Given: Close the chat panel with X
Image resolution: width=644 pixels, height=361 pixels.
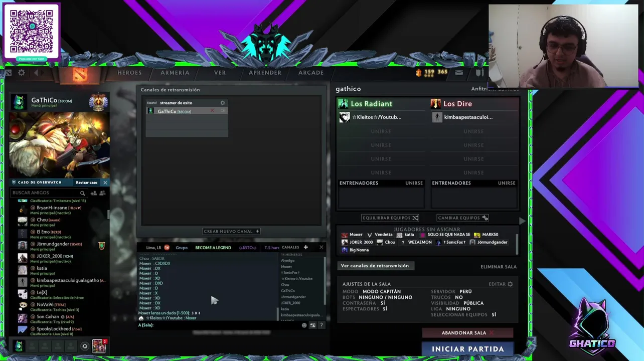Looking at the screenshot, I should (321, 247).
